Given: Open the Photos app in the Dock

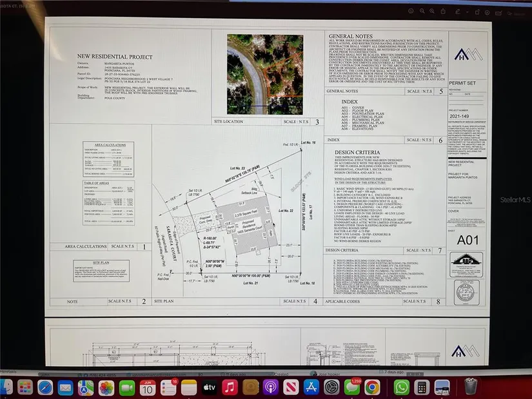Looking at the screenshot, I should pos(106,387).
